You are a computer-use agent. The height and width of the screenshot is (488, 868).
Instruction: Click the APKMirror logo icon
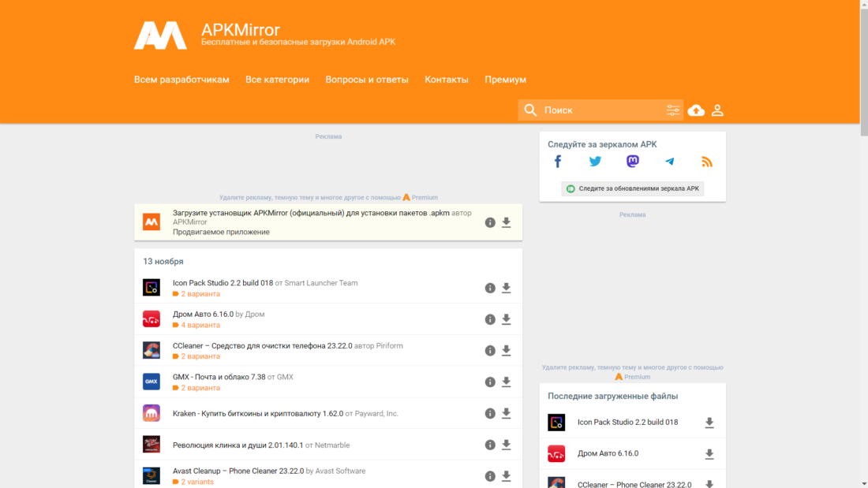pyautogui.click(x=160, y=35)
